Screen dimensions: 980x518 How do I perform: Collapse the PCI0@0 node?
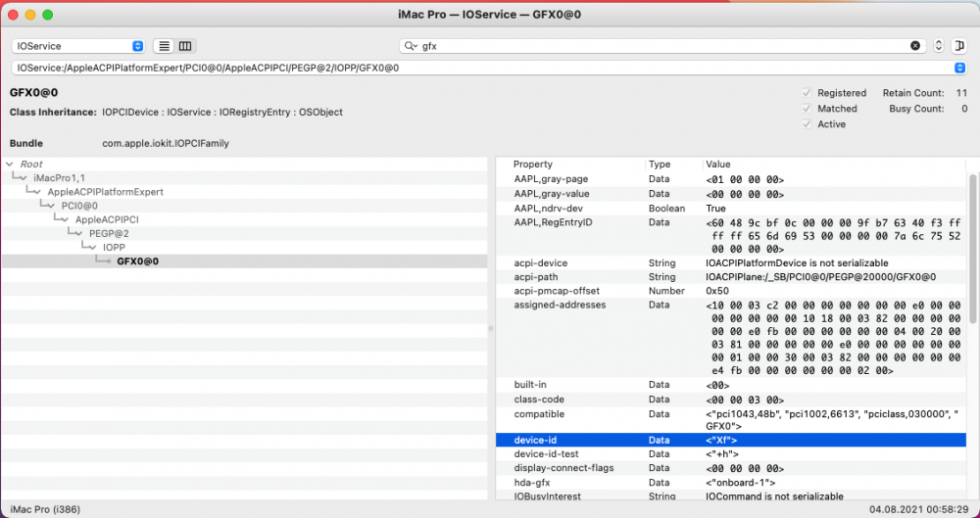(51, 206)
